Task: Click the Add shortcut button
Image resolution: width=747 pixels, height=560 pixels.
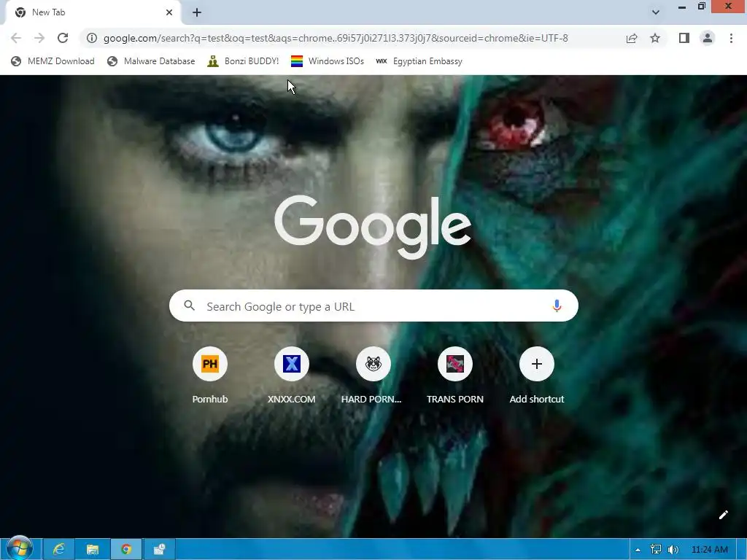Action: [536, 376]
